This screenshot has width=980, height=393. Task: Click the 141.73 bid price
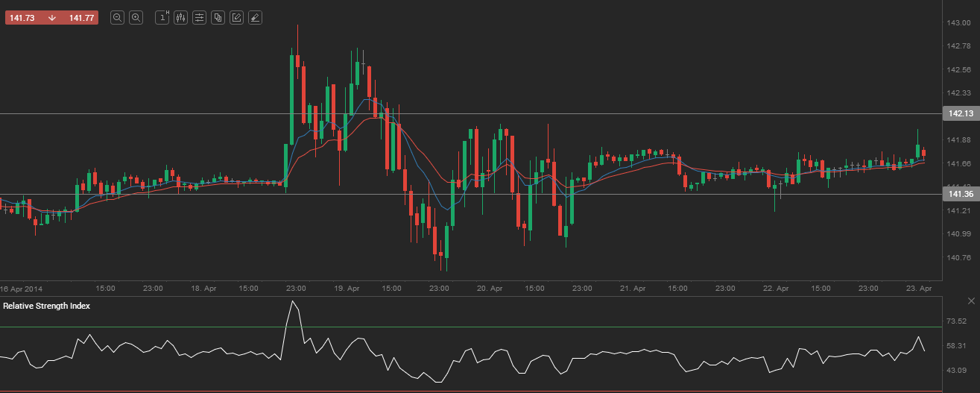click(22, 18)
